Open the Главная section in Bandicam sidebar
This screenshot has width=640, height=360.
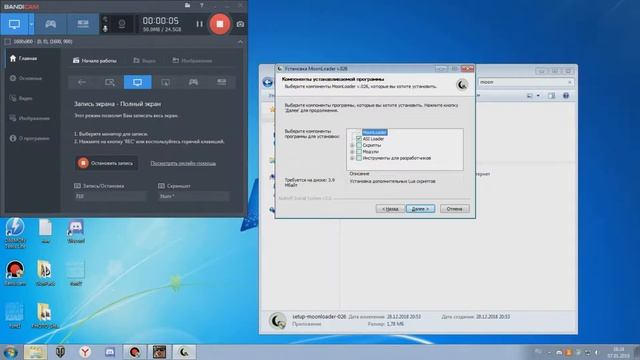click(24, 58)
